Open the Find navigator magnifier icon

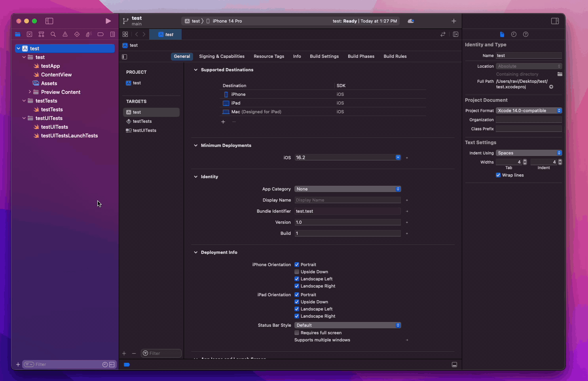click(x=53, y=34)
